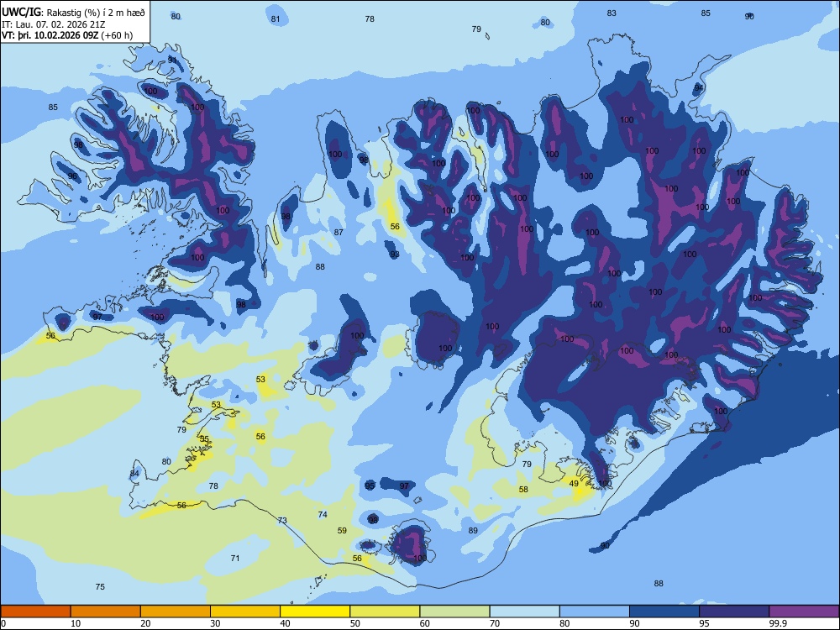Viewport: 840px width, 630px height.
Task: Click the legend tick label 0
Action: 3,623
